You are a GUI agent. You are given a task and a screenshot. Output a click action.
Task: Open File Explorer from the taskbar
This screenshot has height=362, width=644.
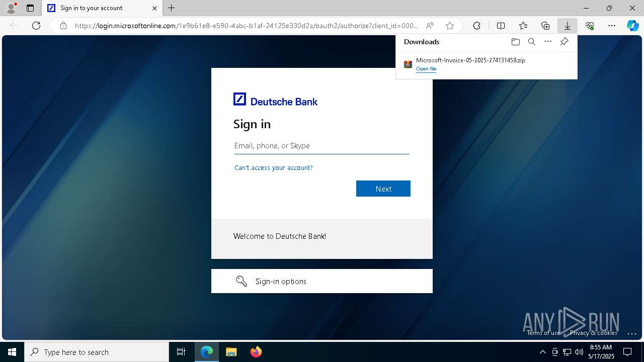pyautogui.click(x=231, y=352)
